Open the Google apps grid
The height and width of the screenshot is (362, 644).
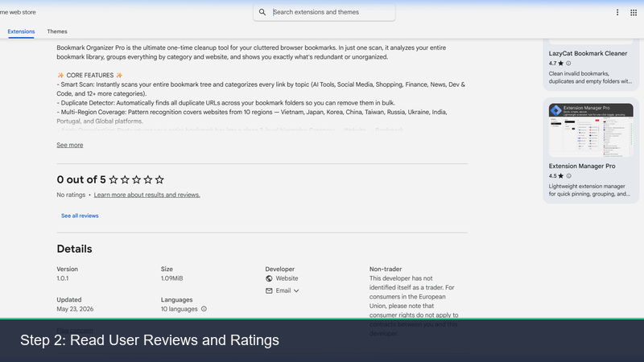coord(634,13)
